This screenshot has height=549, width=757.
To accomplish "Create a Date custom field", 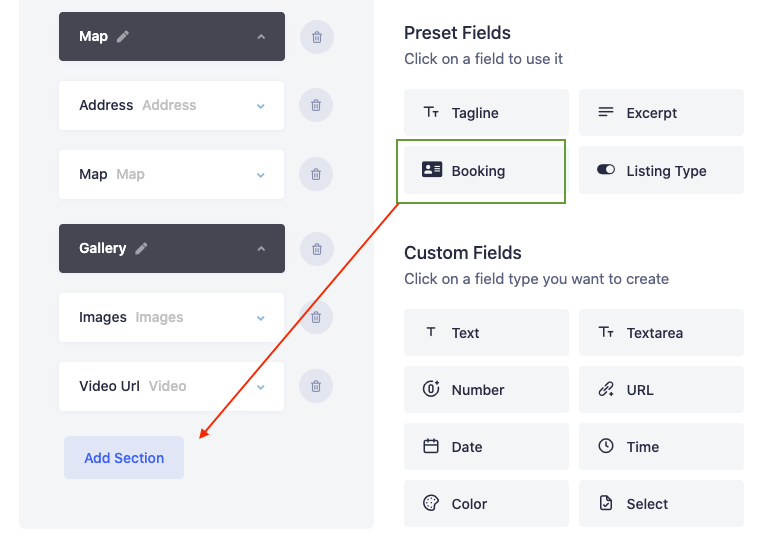I will tap(486, 447).
